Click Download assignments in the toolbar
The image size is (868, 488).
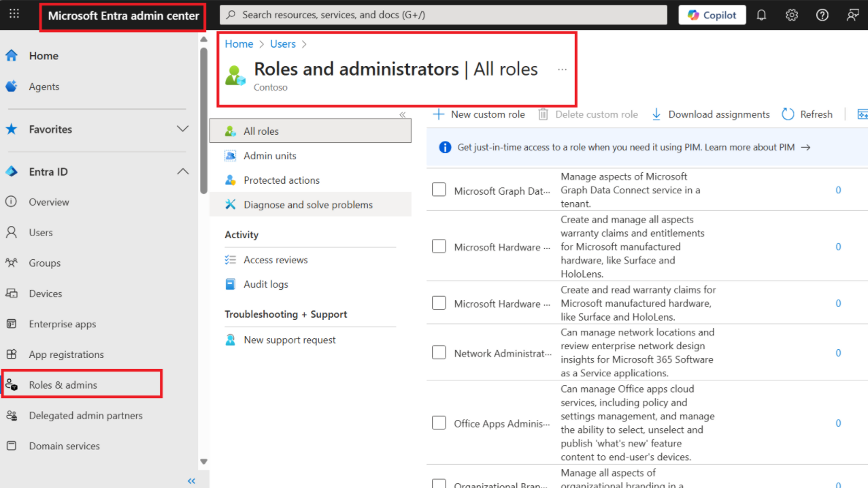click(710, 114)
